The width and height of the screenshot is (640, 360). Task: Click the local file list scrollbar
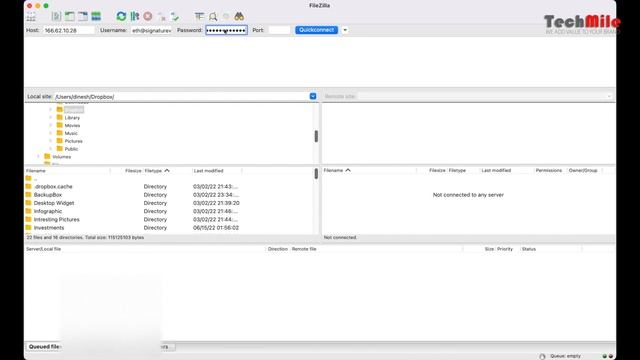pyautogui.click(x=316, y=174)
